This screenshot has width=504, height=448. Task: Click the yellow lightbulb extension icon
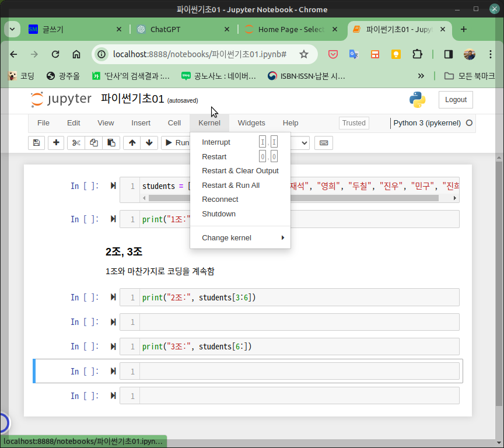[x=396, y=54]
